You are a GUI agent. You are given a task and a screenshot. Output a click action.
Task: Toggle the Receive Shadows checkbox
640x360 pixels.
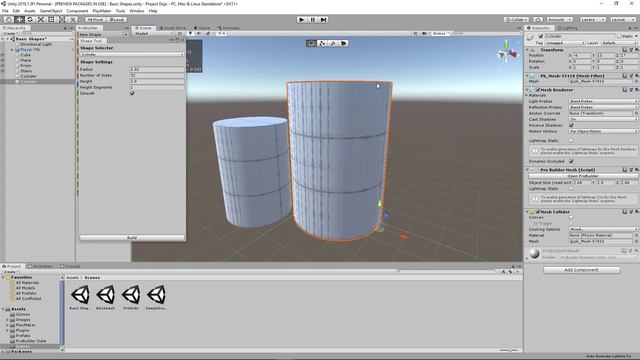click(571, 125)
